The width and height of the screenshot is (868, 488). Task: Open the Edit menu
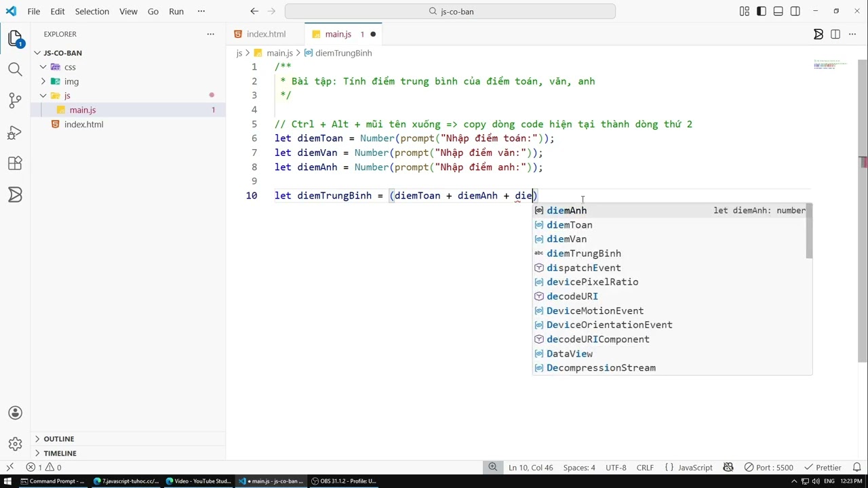coord(58,11)
